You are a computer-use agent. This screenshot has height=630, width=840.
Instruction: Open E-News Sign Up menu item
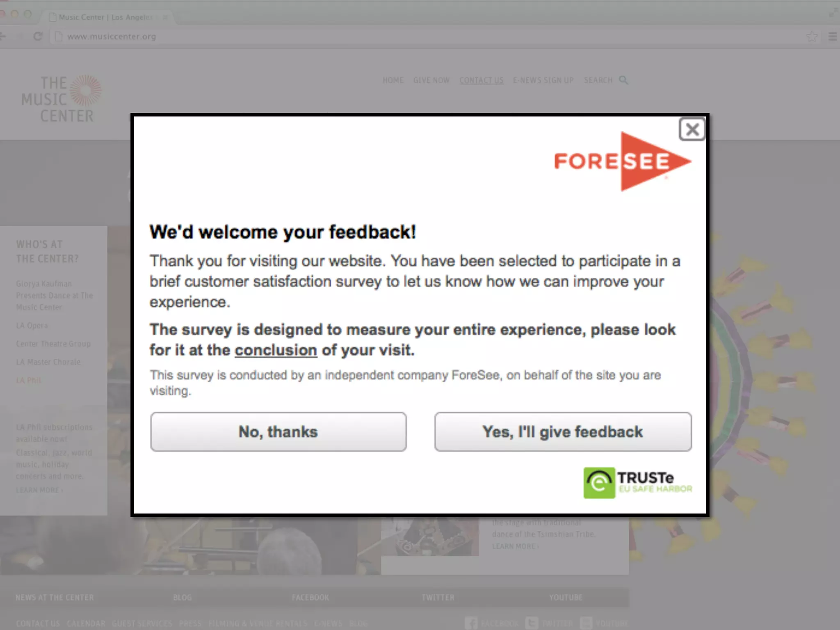[x=543, y=80]
